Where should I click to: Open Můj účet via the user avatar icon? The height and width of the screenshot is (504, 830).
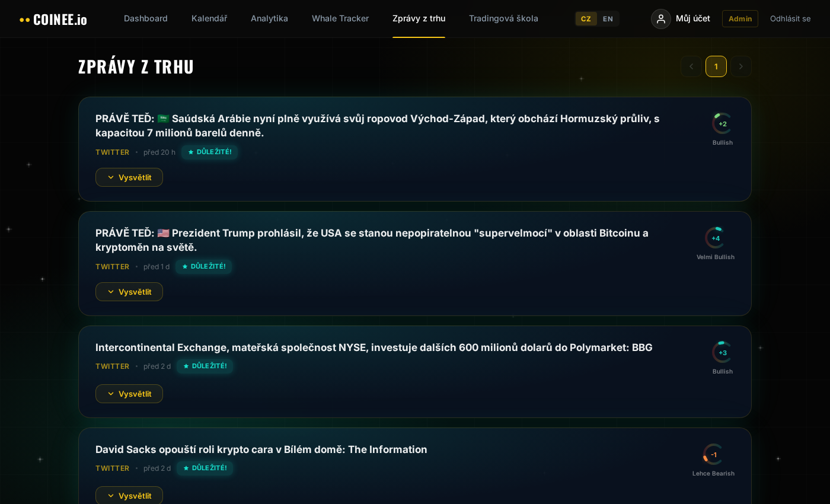660,18
